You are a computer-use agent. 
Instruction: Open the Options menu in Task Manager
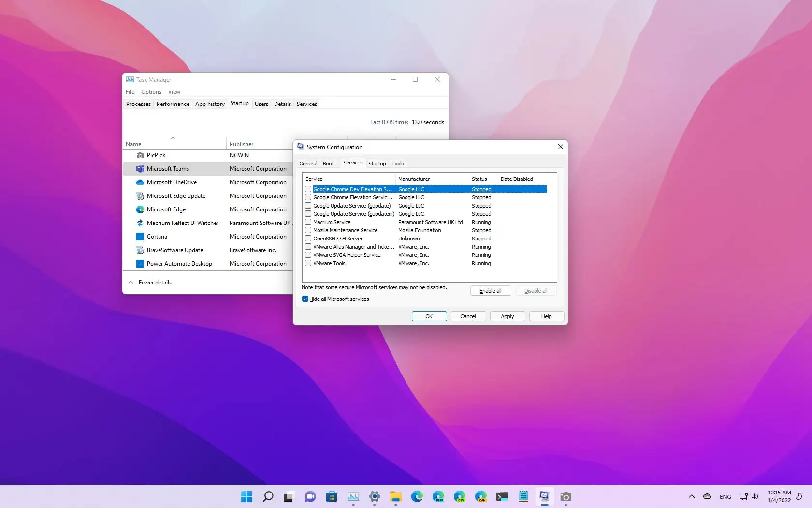pos(151,92)
